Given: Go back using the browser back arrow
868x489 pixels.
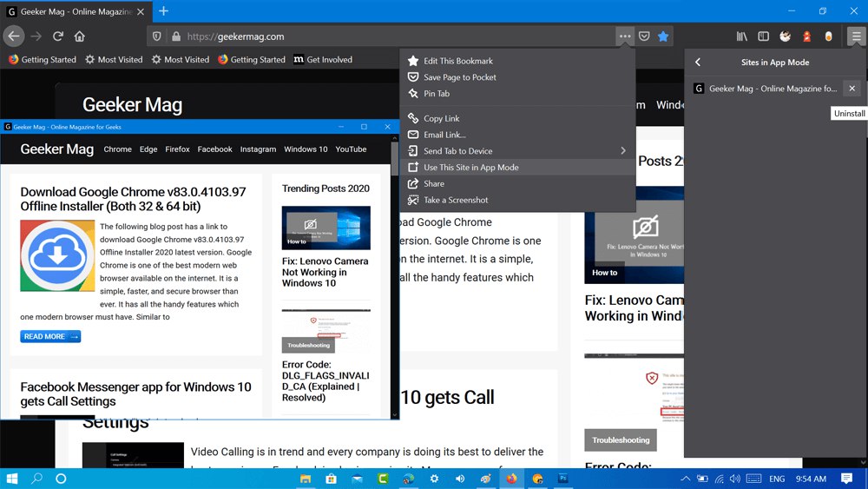Looking at the screenshot, I should coord(14,36).
